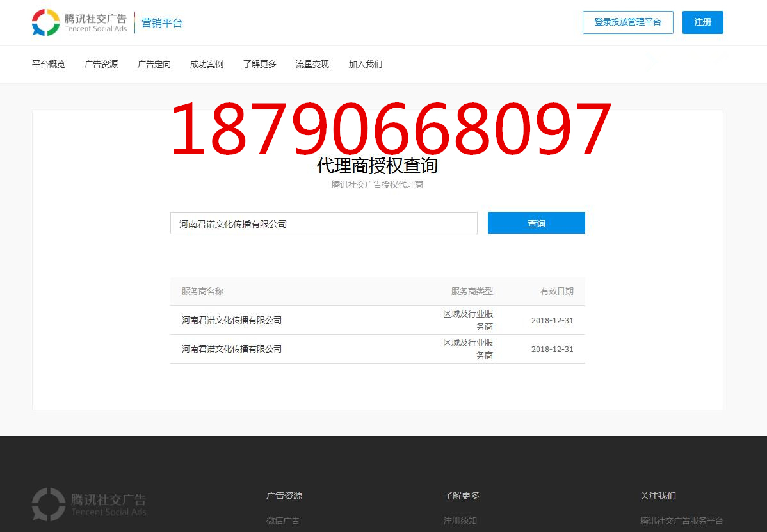
Task: Click the footer 广告资源 heading
Action: pyautogui.click(x=284, y=496)
